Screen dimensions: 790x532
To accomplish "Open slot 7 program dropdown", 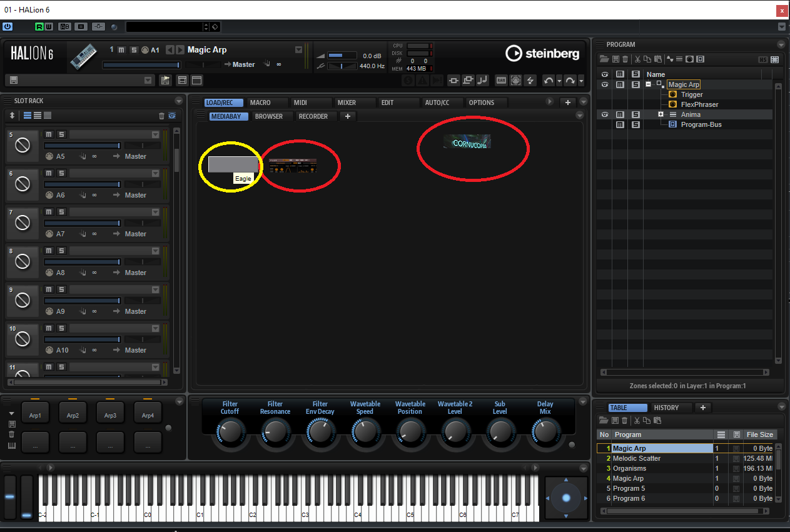I will (155, 212).
